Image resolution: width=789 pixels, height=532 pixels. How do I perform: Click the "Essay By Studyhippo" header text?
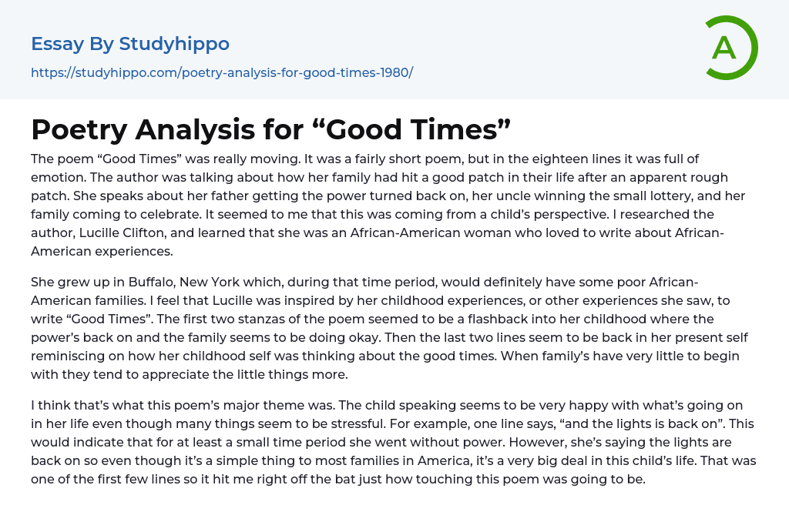click(130, 44)
